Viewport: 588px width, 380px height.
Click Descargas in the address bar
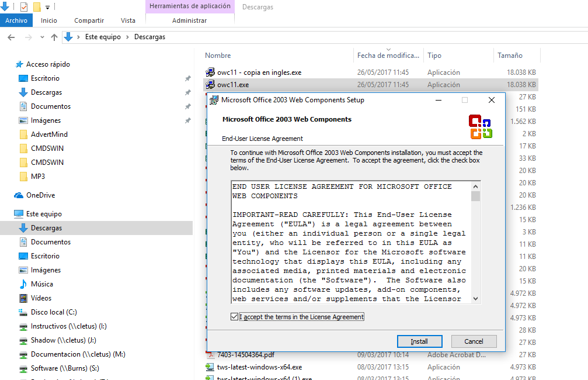[x=149, y=37]
